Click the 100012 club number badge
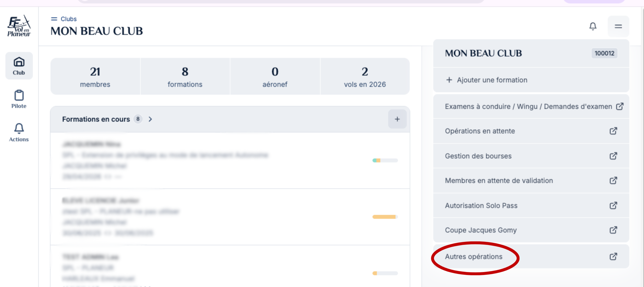 [604, 53]
